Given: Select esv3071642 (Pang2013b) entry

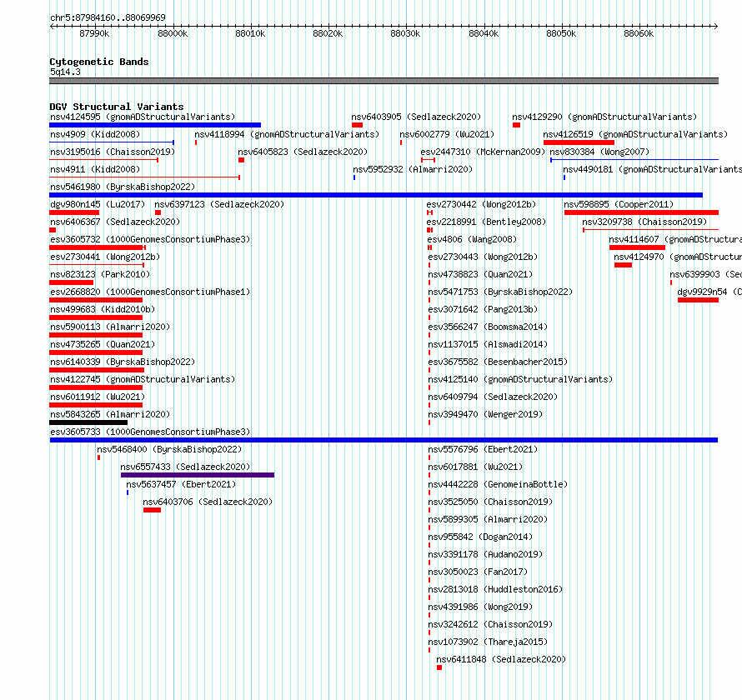Looking at the screenshot, I should [x=484, y=309].
